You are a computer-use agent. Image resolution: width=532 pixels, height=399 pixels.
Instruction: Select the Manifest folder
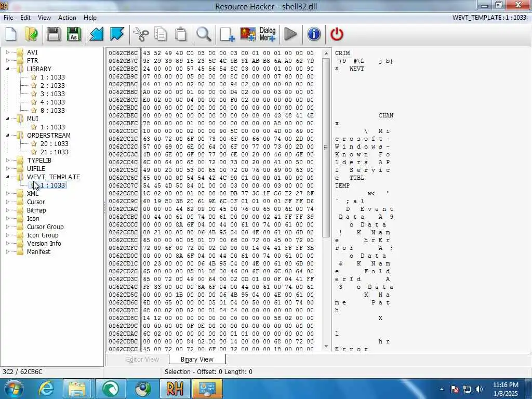click(x=38, y=252)
